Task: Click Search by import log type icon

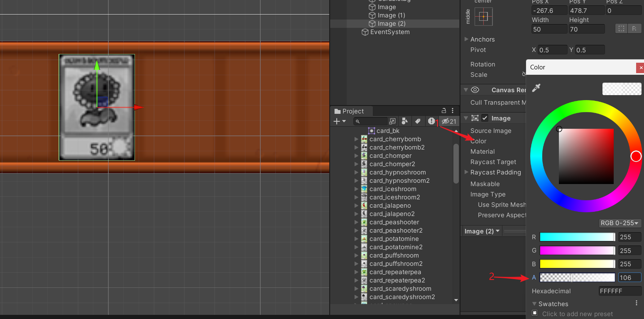Action: coord(431,121)
